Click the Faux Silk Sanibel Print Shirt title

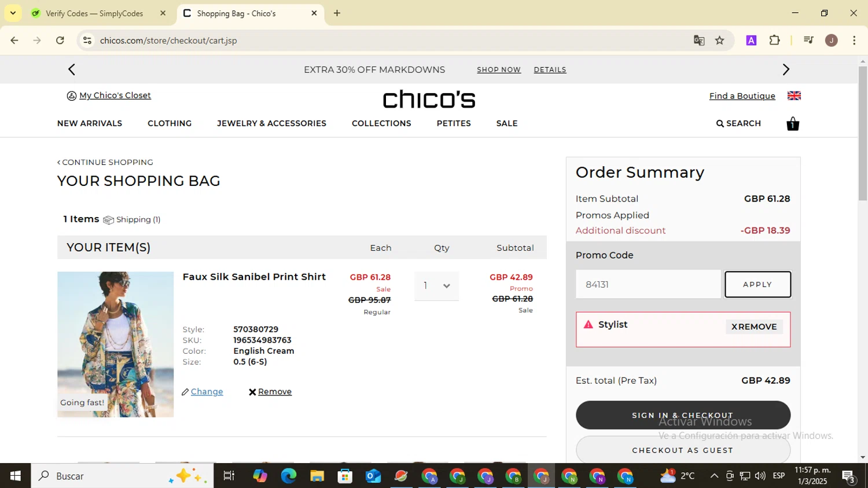(254, 277)
